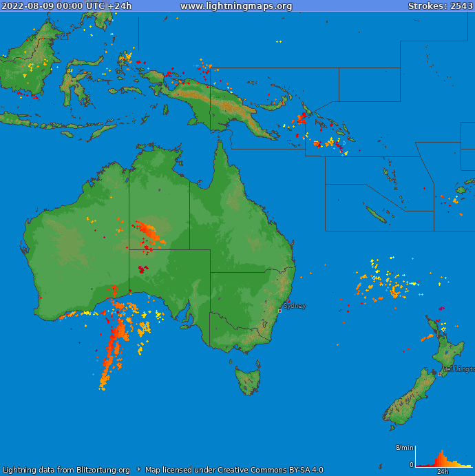The image size is (475, 476).
Task: Click the stroke-rate histogram in the legend
Action: (441, 458)
